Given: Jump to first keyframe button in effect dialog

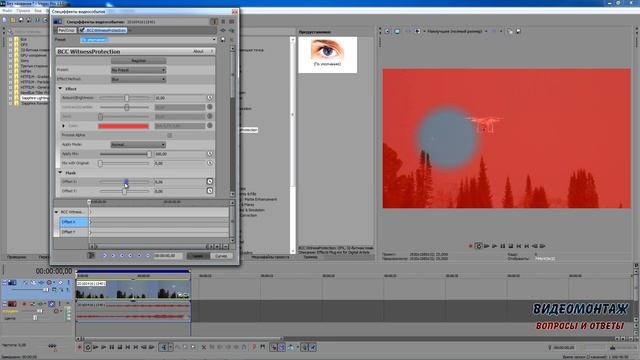Looking at the screenshot, I should pyautogui.click(x=104, y=256).
